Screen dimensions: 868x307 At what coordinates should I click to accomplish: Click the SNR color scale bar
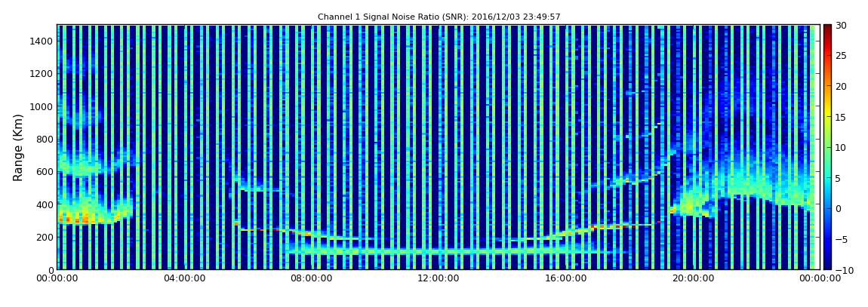click(x=827, y=147)
